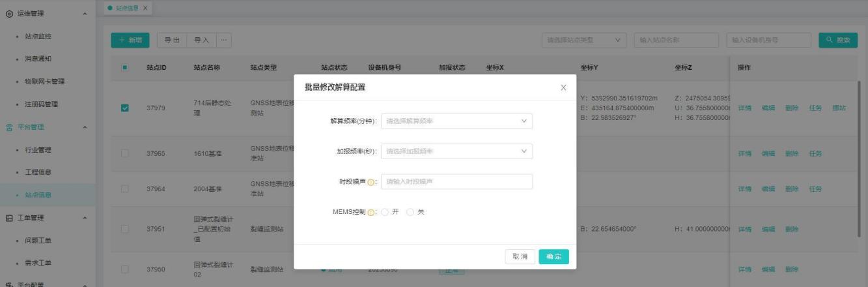Image resolution: width=868 pixels, height=287 pixels.
Task: Click the info icon beside 时段噪声
Action: pyautogui.click(x=371, y=182)
